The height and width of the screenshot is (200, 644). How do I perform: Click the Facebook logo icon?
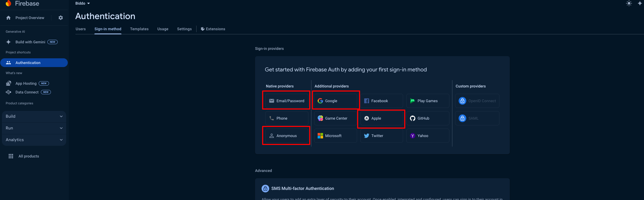pyautogui.click(x=367, y=101)
